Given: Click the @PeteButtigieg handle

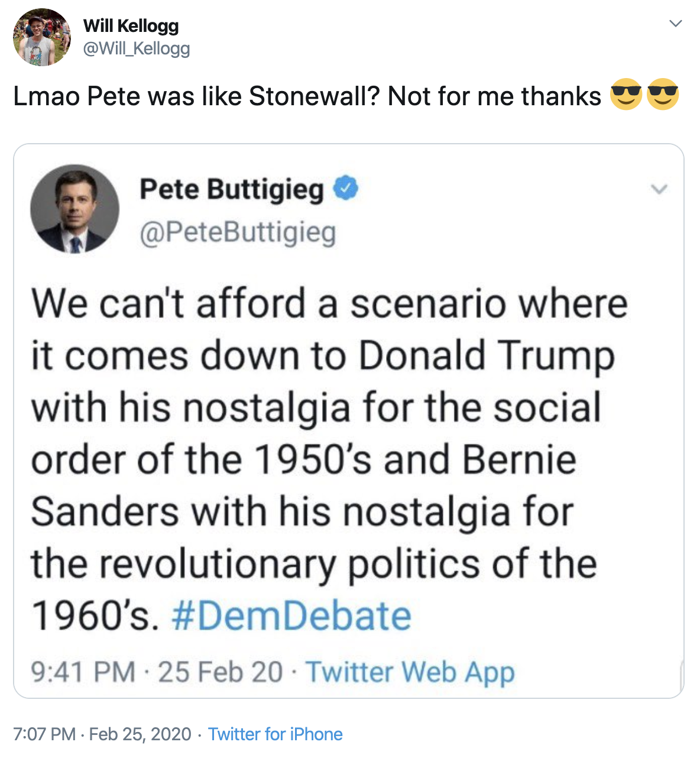Looking at the screenshot, I should (238, 232).
